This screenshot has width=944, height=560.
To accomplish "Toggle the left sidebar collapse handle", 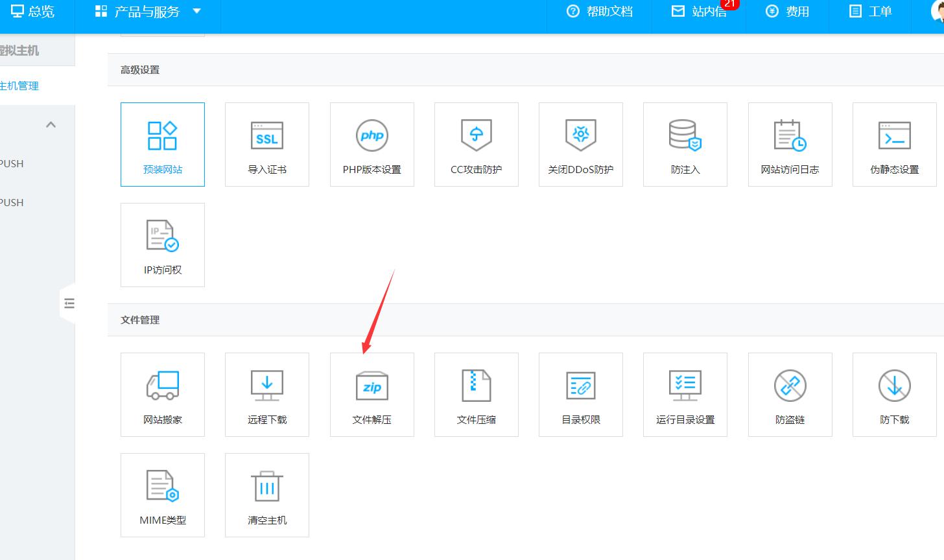I will pos(69,303).
